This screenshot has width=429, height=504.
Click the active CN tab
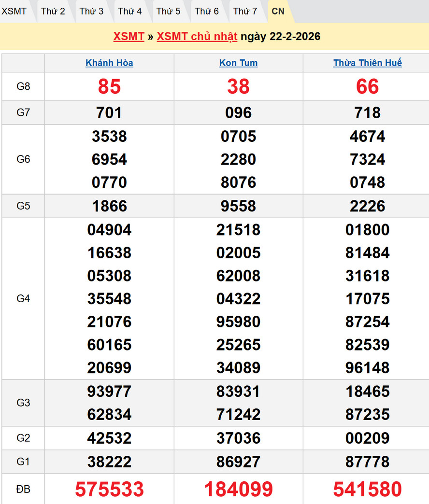[278, 11]
